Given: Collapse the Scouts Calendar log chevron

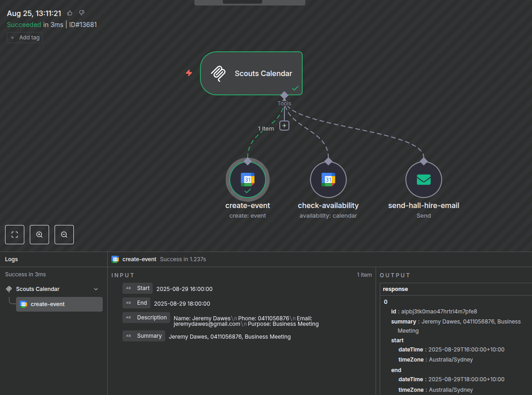Looking at the screenshot, I should [96, 289].
